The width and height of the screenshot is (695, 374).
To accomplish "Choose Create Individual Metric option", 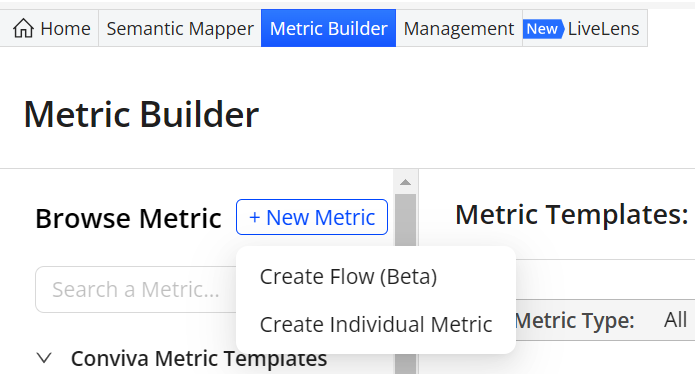I will tap(376, 324).
